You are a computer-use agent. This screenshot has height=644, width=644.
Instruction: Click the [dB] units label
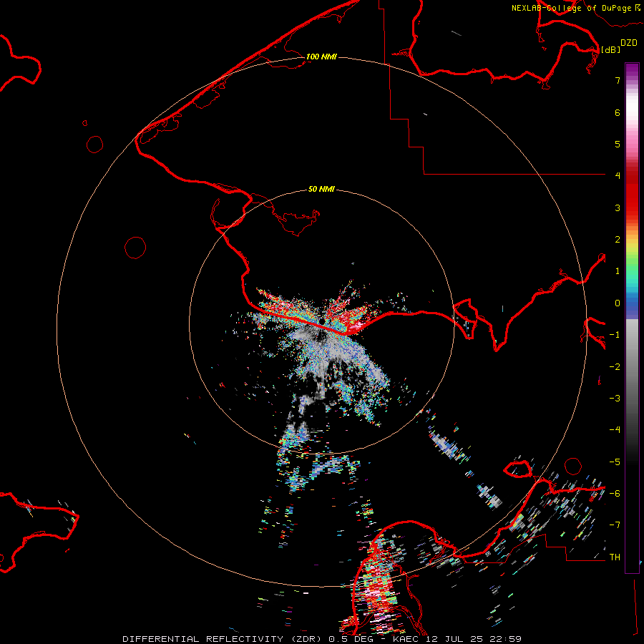pyautogui.click(x=611, y=50)
